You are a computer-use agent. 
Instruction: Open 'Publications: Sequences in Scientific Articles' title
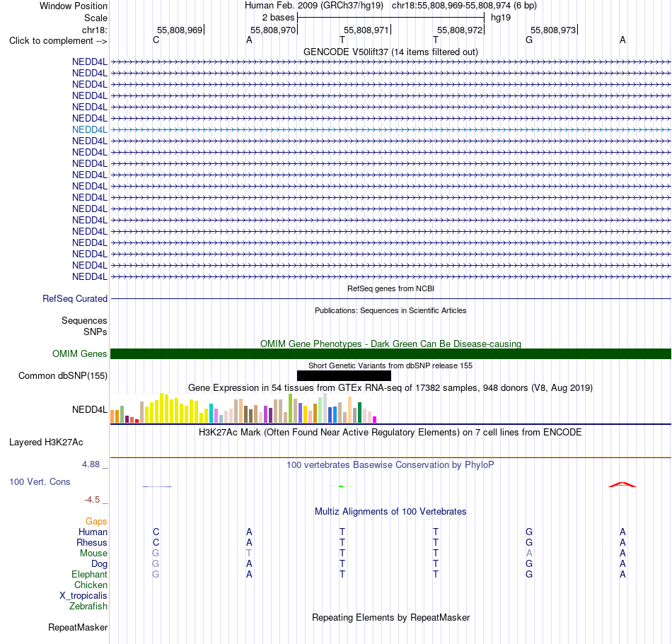(x=390, y=310)
